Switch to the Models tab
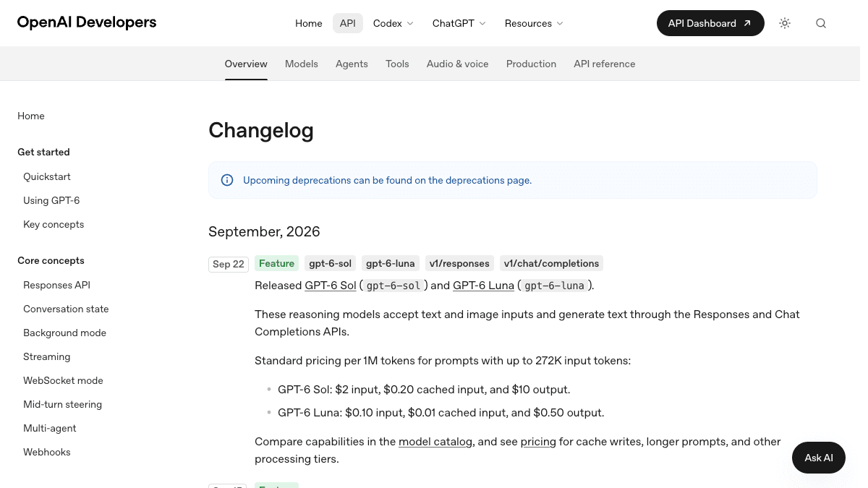Screen dimensions: 868x488 coord(302,64)
